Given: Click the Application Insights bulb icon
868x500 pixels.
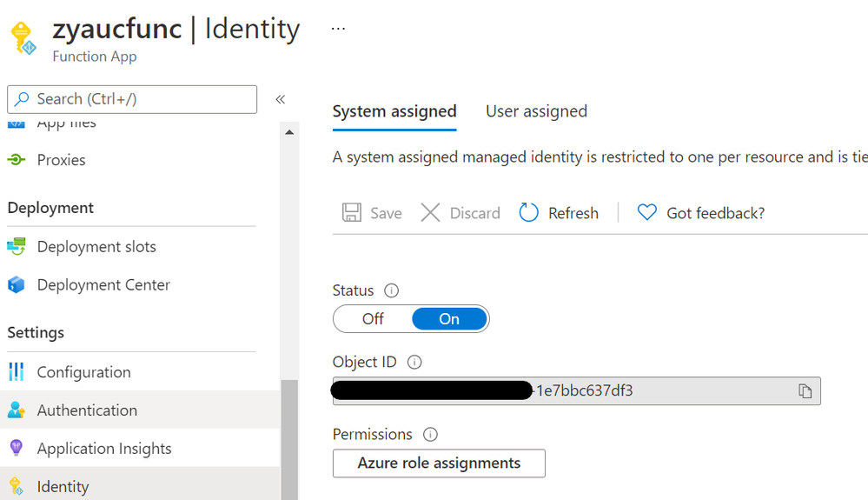Looking at the screenshot, I should 16,449.
